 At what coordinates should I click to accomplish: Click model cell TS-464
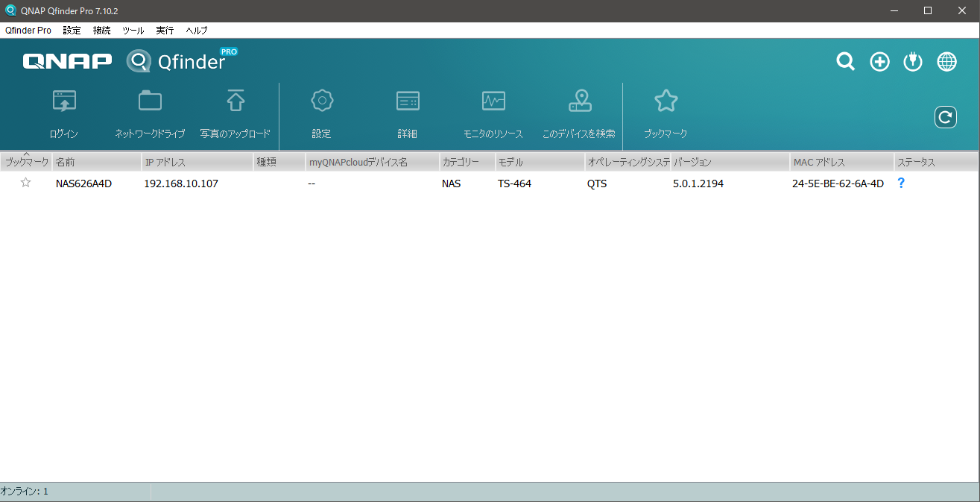(x=514, y=183)
